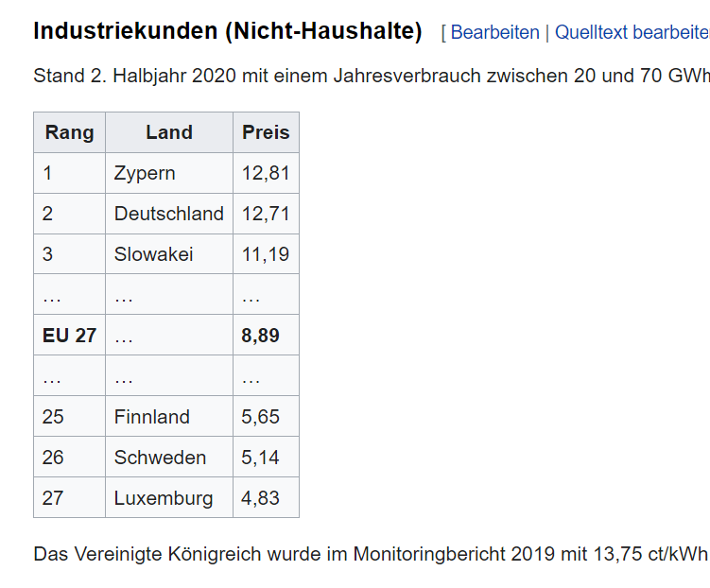Click the Slowakei table cell

[154, 254]
